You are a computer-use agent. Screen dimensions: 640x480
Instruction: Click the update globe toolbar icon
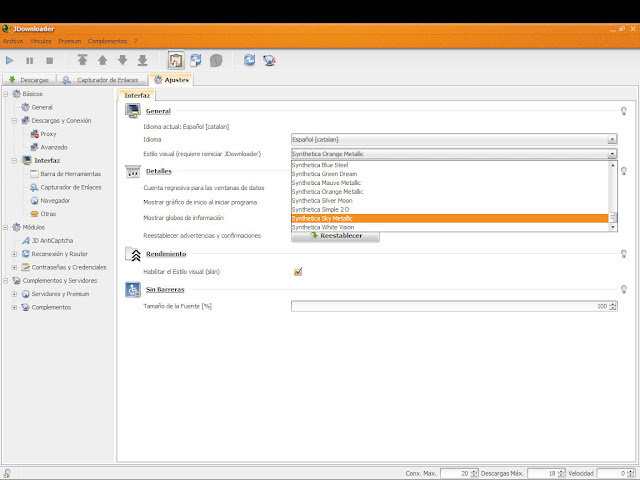tap(269, 61)
